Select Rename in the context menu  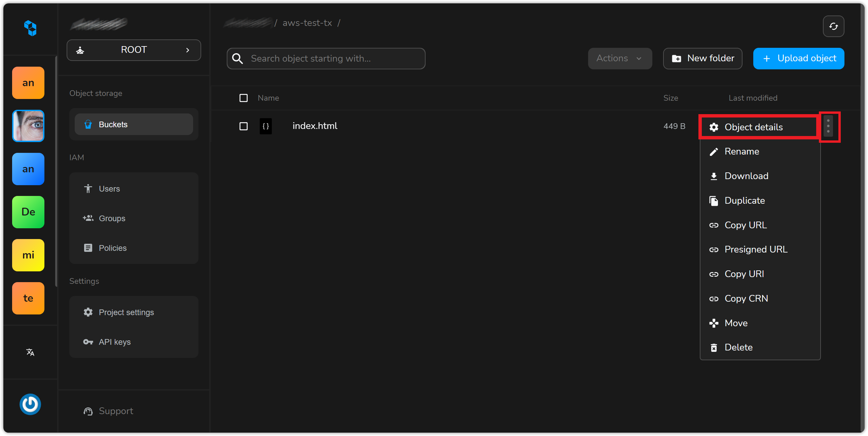tap(760, 152)
